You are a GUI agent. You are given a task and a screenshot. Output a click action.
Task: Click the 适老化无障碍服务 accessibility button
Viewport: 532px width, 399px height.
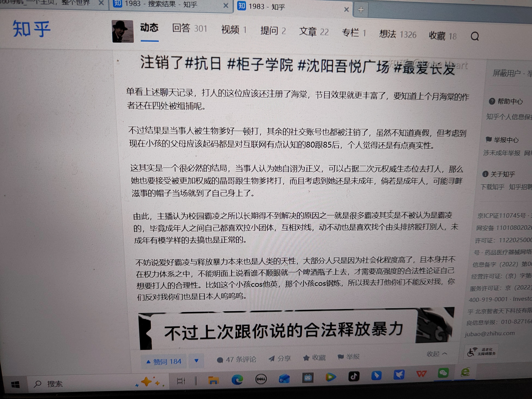pos(481,352)
